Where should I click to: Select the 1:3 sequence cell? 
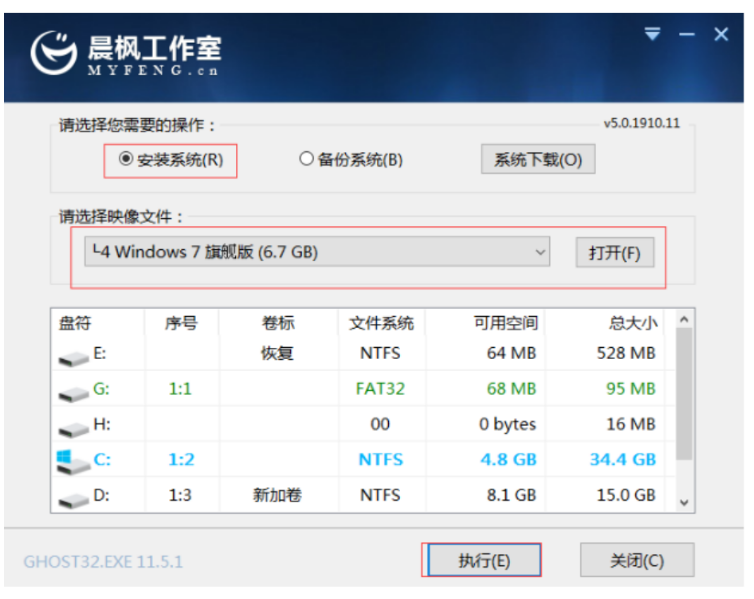(x=180, y=495)
